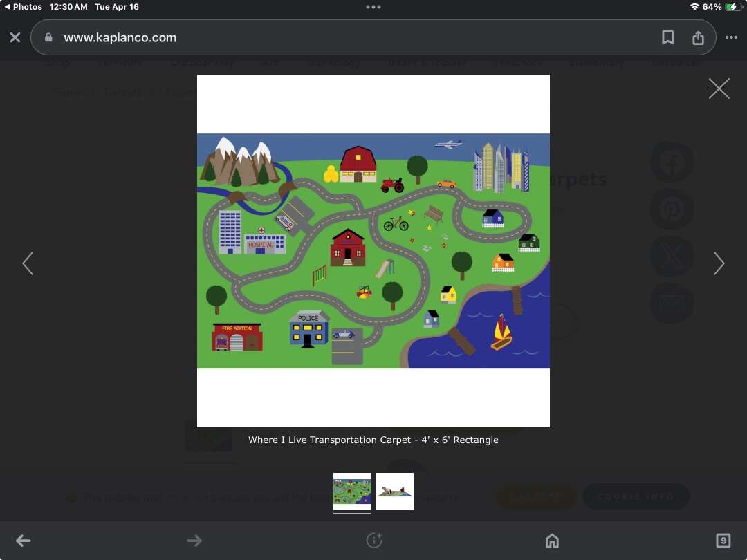Tap the home icon in bottom toolbar

(552, 541)
